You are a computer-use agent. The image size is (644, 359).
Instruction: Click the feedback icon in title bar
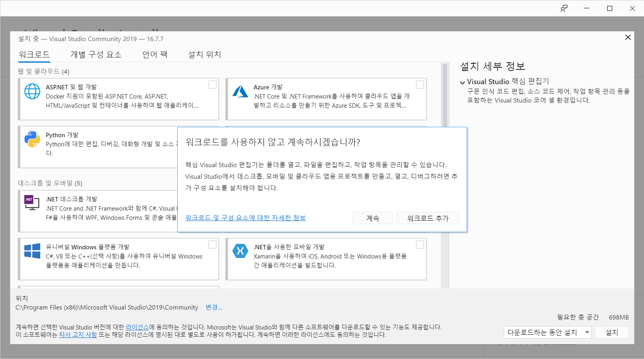pos(564,8)
